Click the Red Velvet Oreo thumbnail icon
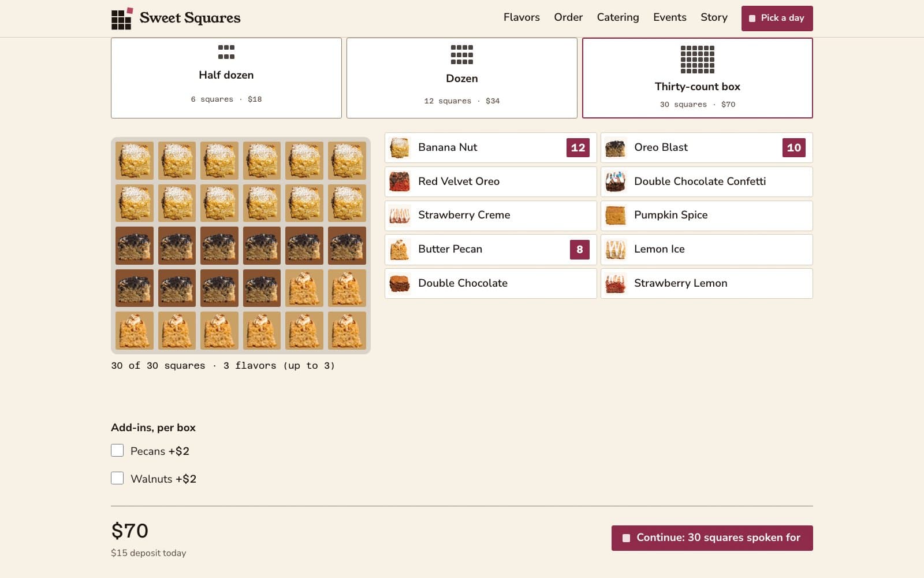The image size is (924, 578). 400,181
